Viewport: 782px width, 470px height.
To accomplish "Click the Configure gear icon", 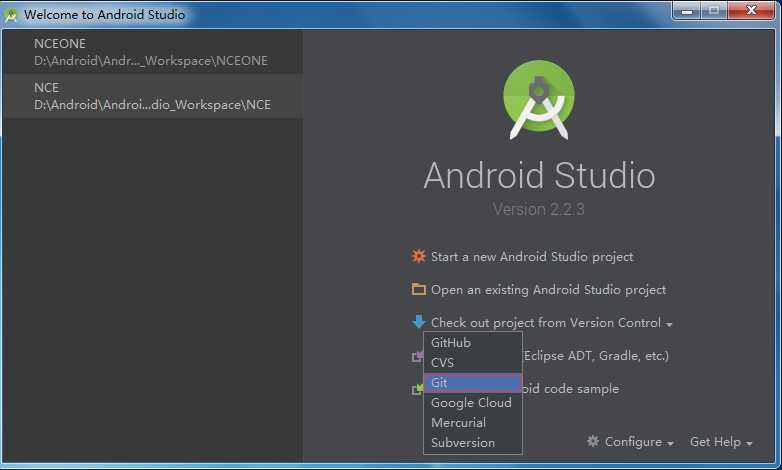I will 592,441.
